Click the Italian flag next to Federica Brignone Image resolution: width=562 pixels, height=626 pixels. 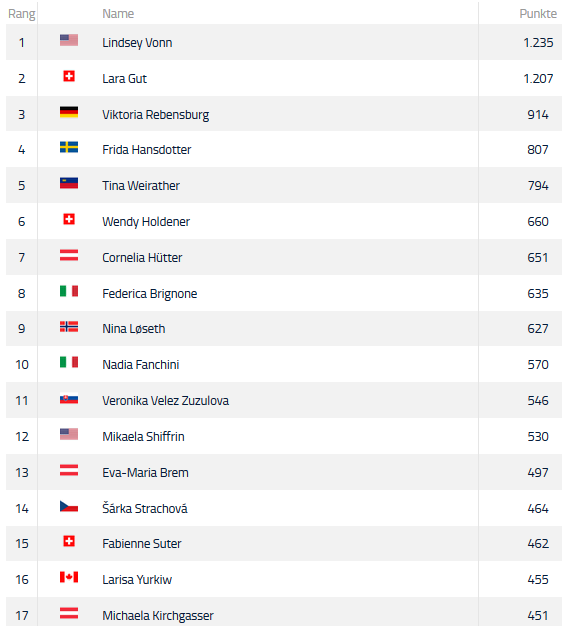click(69, 291)
